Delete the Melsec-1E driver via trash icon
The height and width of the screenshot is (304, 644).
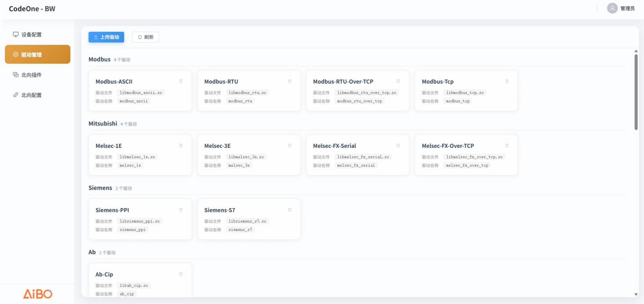[181, 146]
